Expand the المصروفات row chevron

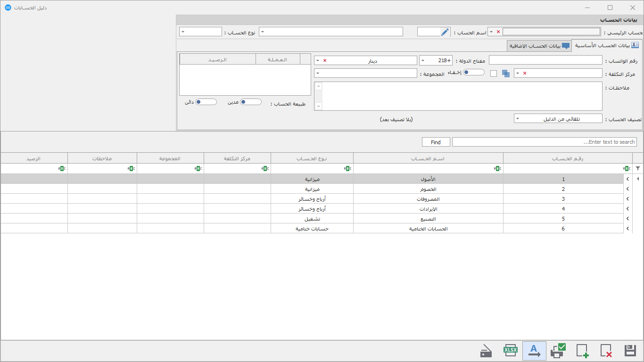(x=627, y=199)
